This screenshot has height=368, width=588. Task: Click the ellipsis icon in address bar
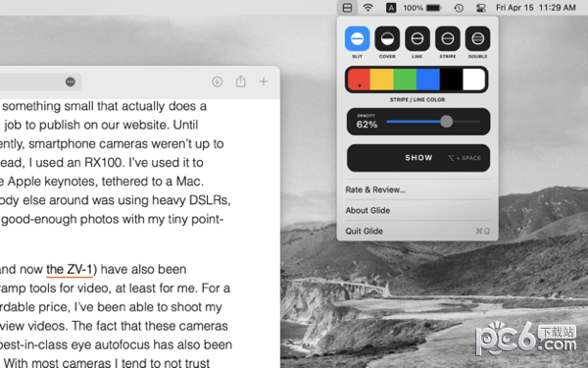coord(71,81)
